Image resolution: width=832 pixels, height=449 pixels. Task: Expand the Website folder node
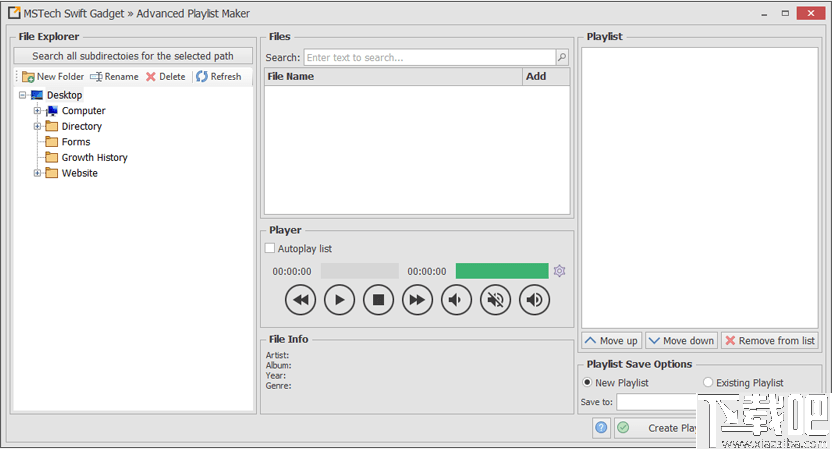tap(37, 173)
